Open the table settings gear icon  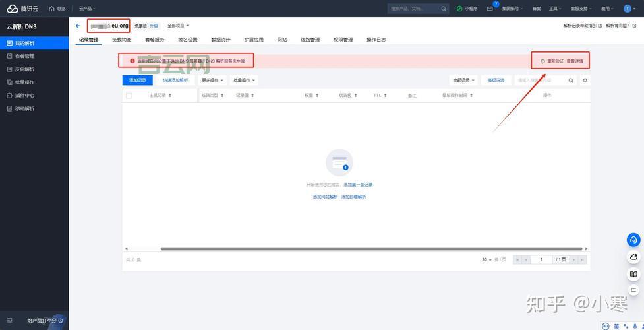click(585, 81)
